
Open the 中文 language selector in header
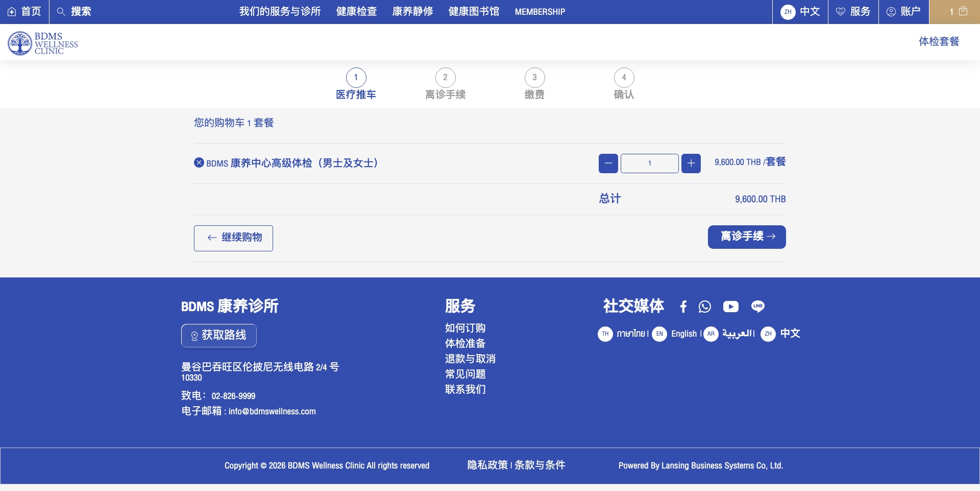point(800,12)
